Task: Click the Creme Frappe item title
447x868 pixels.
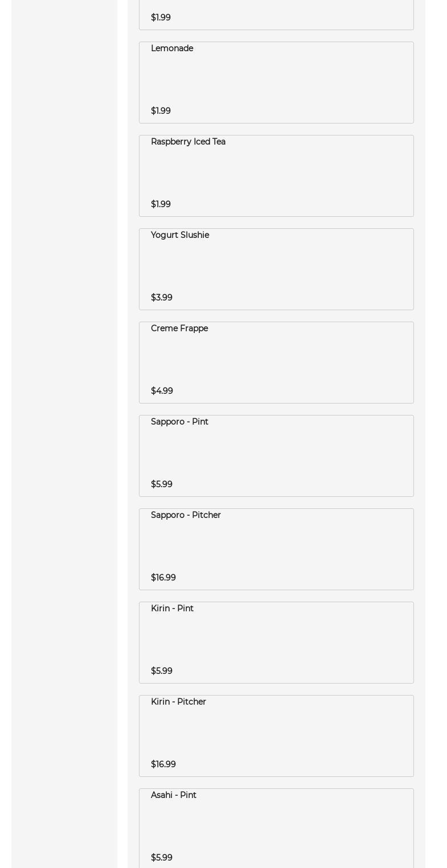Action: (x=179, y=329)
